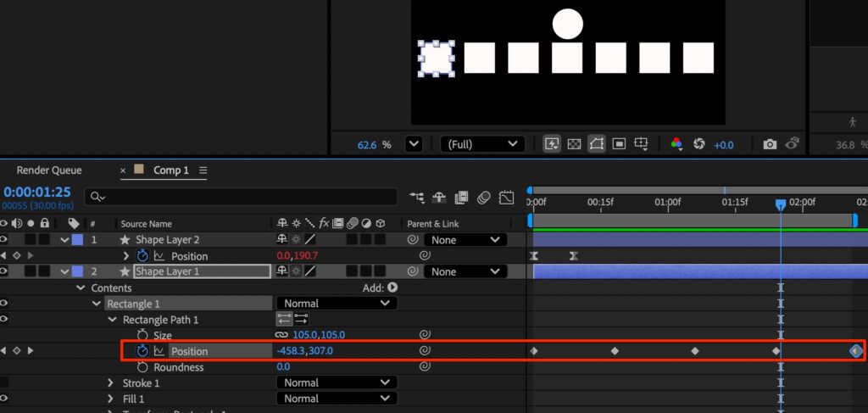Image resolution: width=868 pixels, height=413 pixels.
Task: Click the 0:00:01:25 current timecode
Action: [x=36, y=193]
